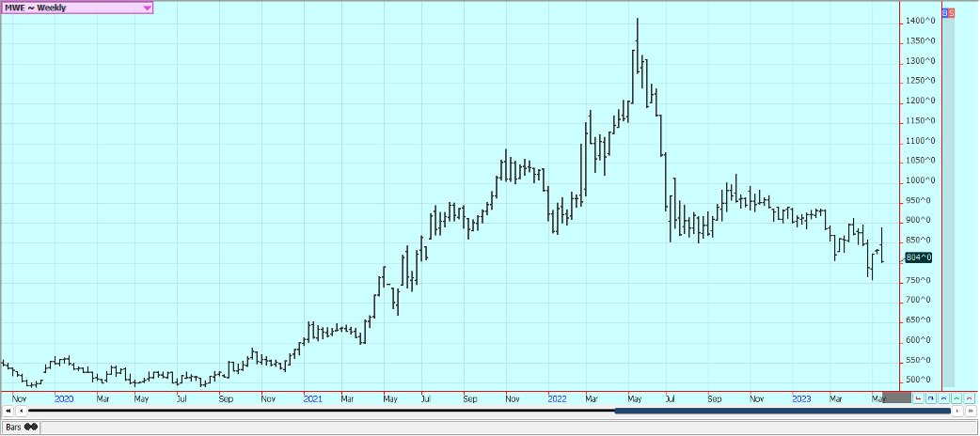Click the red cross icon at bottom right
Screen dimensions: 980x436
tap(968, 398)
